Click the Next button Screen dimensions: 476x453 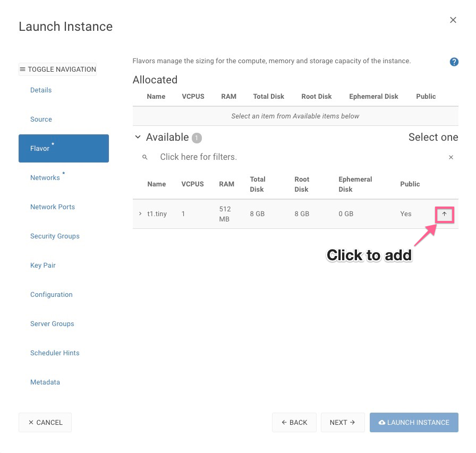pos(343,422)
